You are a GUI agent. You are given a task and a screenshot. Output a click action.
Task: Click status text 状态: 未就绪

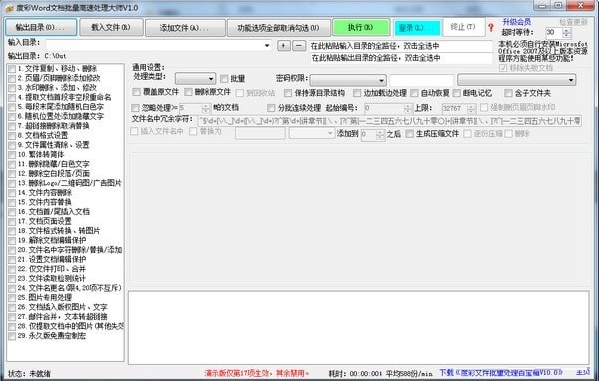pos(29,373)
